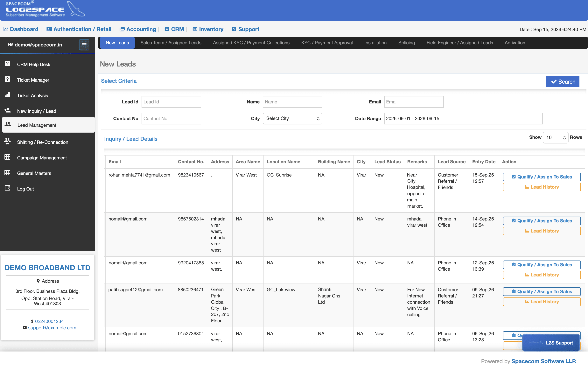Screen dimensions: 588x369
Task: Switch to the Activation tab
Action: (x=515, y=43)
